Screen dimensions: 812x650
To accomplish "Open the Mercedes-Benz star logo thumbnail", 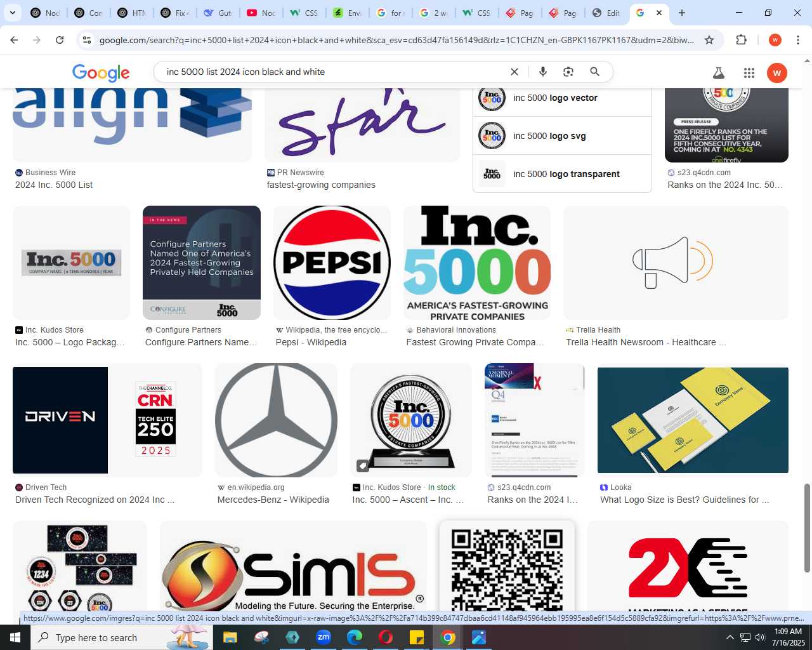I will [x=276, y=420].
